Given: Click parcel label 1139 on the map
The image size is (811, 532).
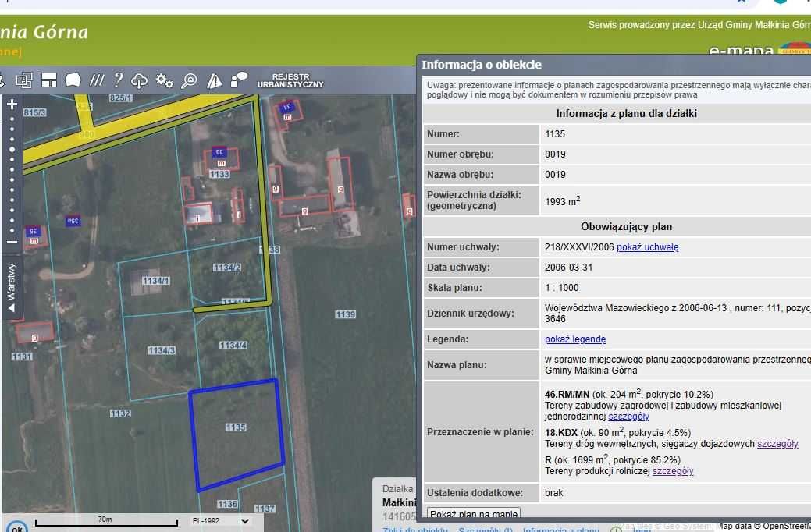Looking at the screenshot, I should [x=345, y=314].
